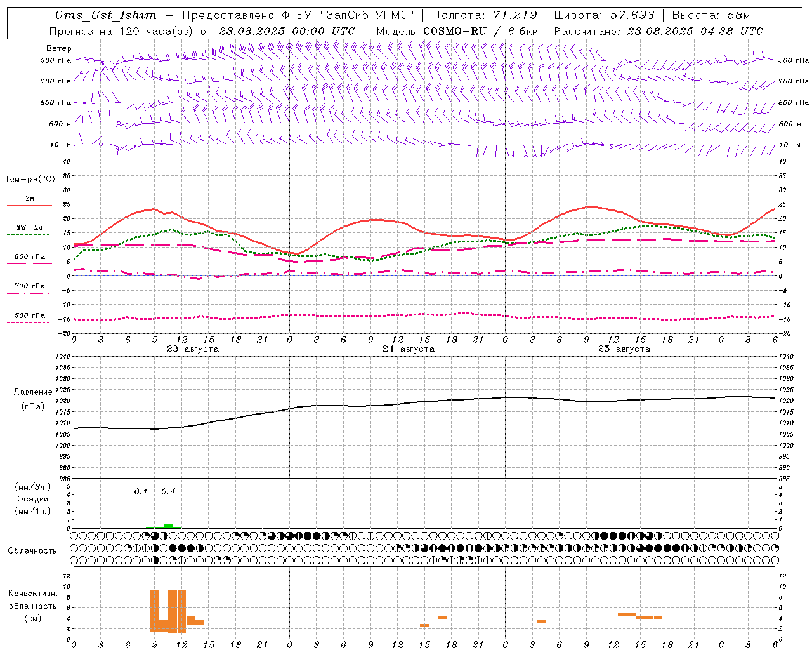Click the Долгота: 71.219 value

[x=485, y=15]
